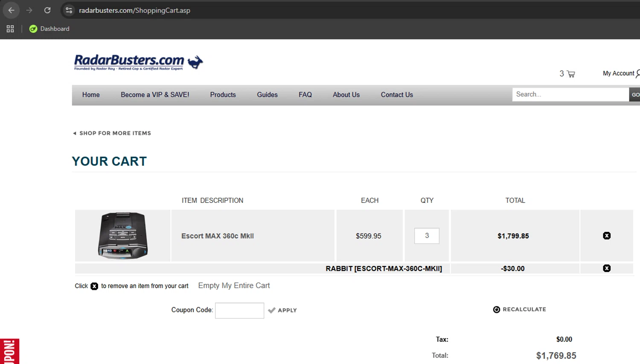
Task: Click the red coupon side tab
Action: pos(9,351)
